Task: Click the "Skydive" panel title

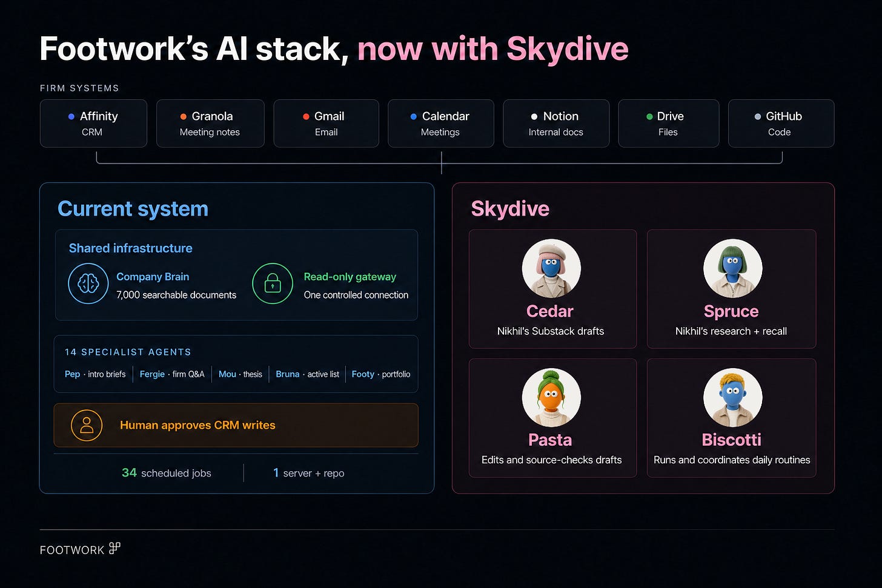Action: pyautogui.click(x=510, y=209)
